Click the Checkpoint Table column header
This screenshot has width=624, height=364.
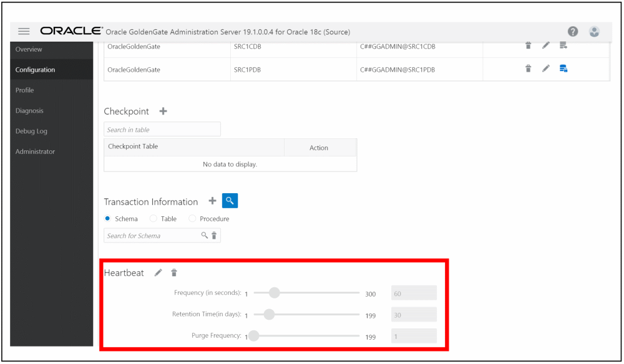tap(194, 147)
